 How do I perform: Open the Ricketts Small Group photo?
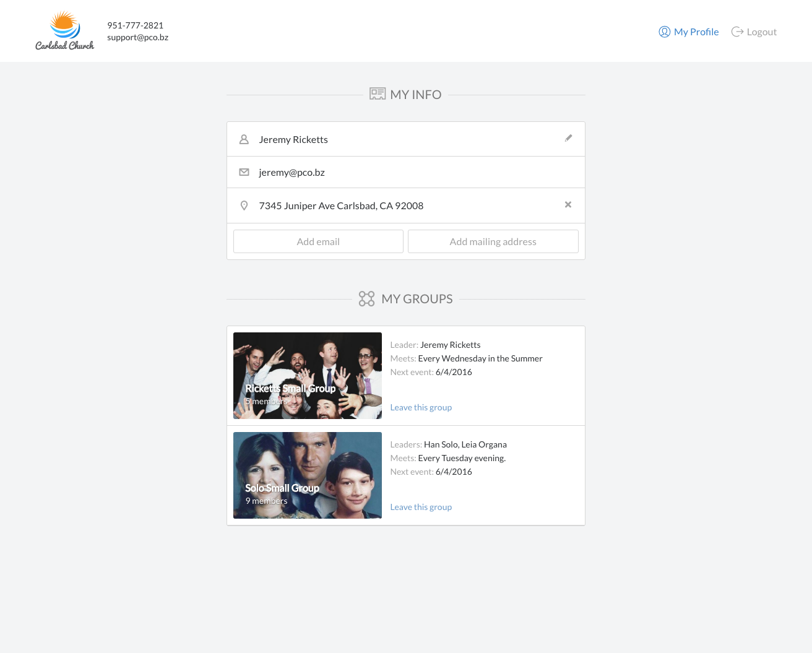pyautogui.click(x=308, y=376)
